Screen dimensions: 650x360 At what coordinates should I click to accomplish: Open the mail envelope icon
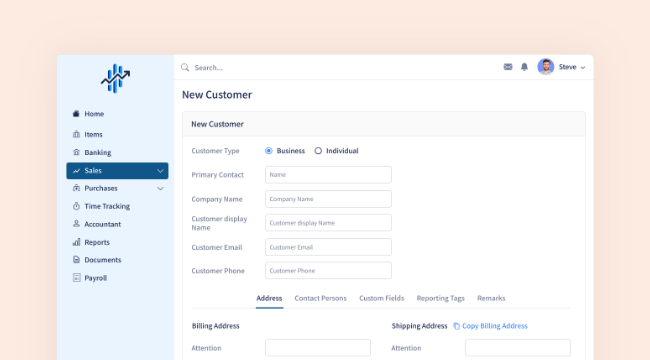point(508,67)
